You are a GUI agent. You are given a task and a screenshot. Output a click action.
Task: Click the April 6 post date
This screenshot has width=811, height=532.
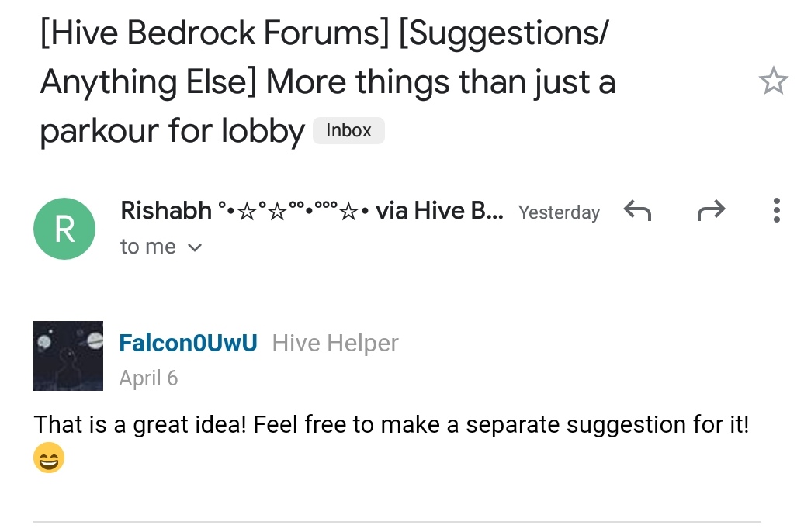coord(148,378)
